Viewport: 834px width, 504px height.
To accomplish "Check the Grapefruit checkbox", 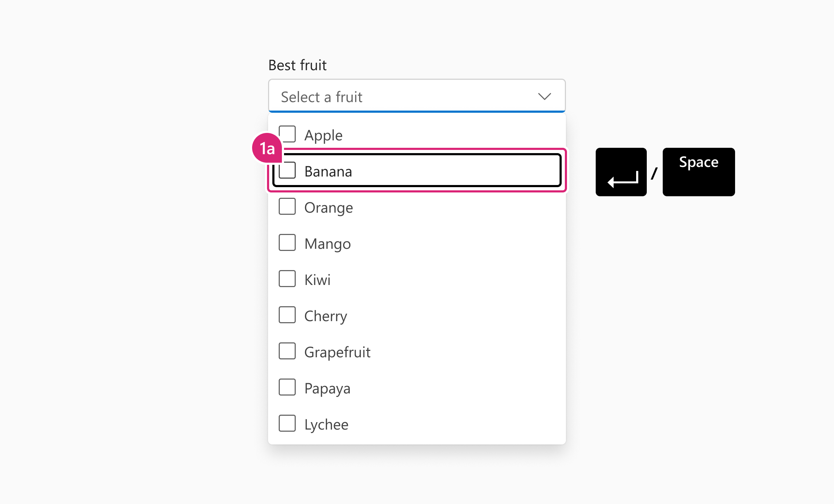I will coord(287,351).
